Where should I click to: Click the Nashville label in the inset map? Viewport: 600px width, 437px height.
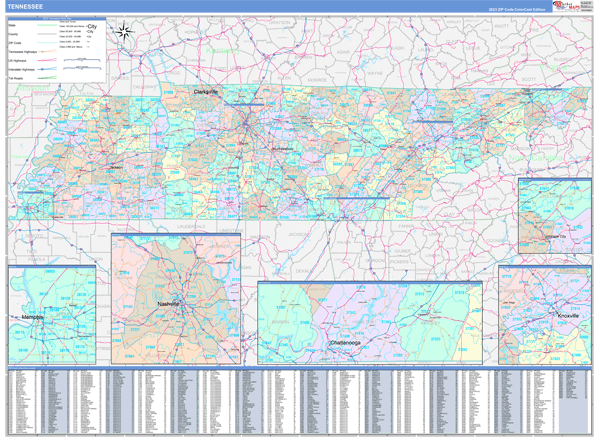(x=168, y=304)
